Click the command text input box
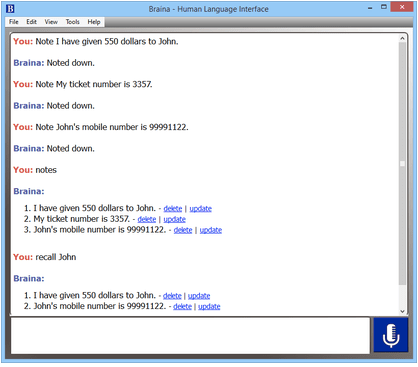The image size is (418, 367). pos(190,336)
